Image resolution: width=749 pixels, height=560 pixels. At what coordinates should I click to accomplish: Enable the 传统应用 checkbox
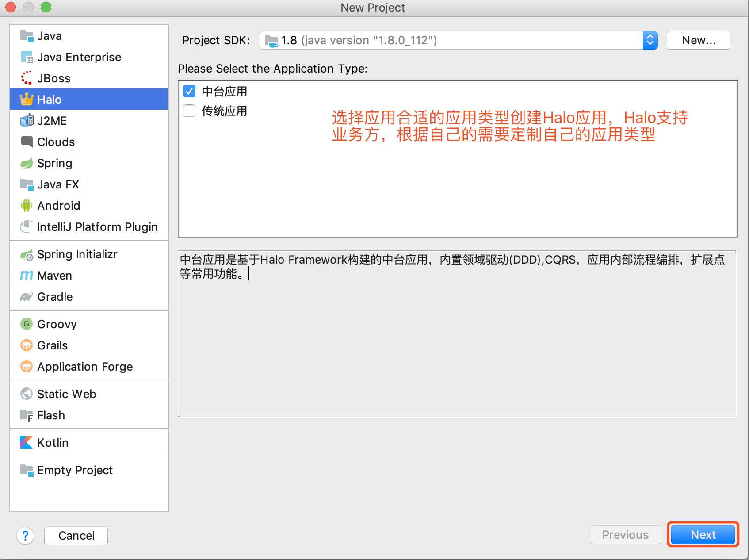click(189, 111)
